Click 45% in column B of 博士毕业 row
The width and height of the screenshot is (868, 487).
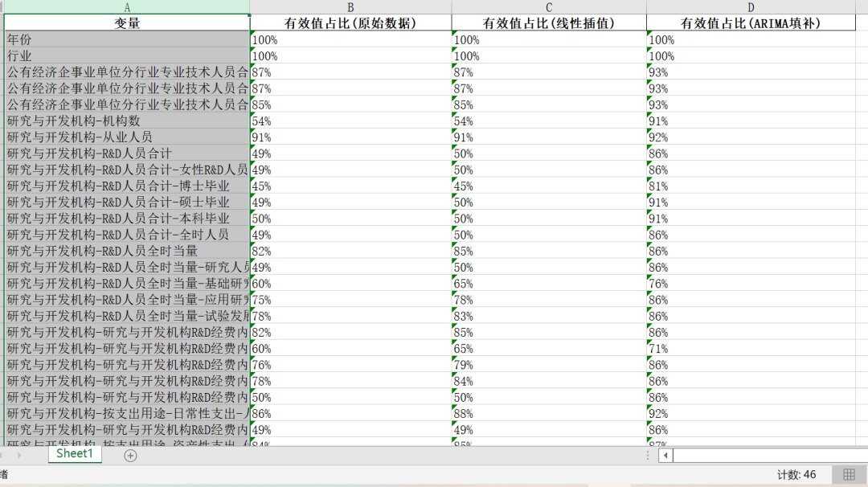(x=350, y=186)
